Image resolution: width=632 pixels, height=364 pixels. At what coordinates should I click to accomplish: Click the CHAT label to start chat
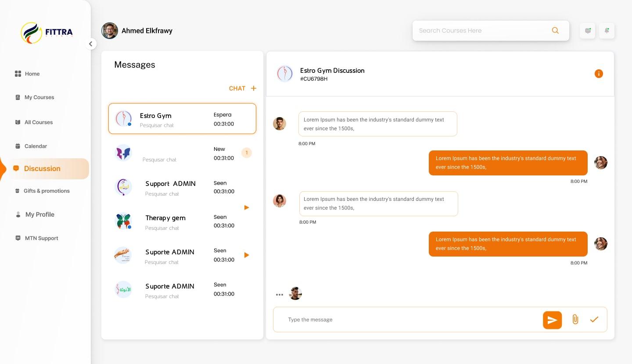237,89
